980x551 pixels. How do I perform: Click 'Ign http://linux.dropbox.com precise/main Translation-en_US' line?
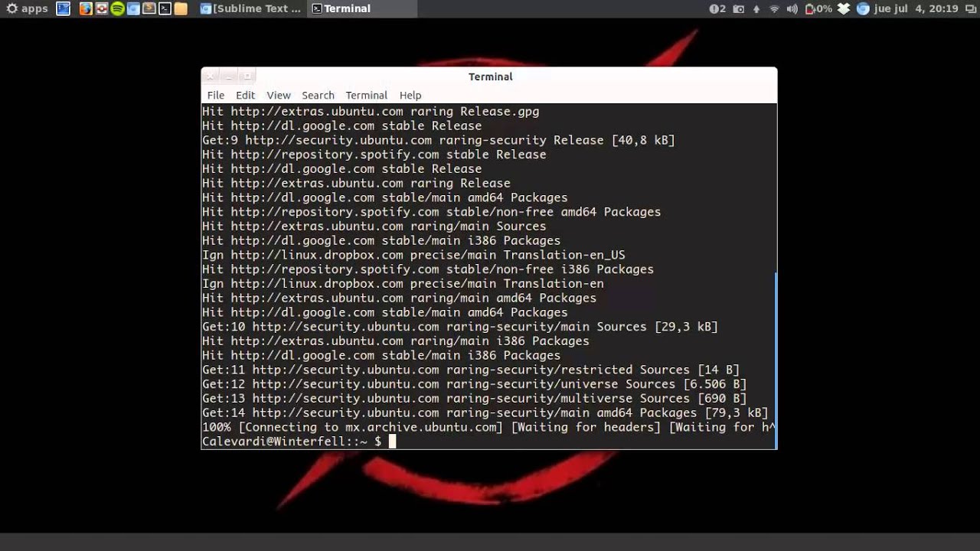(413, 255)
